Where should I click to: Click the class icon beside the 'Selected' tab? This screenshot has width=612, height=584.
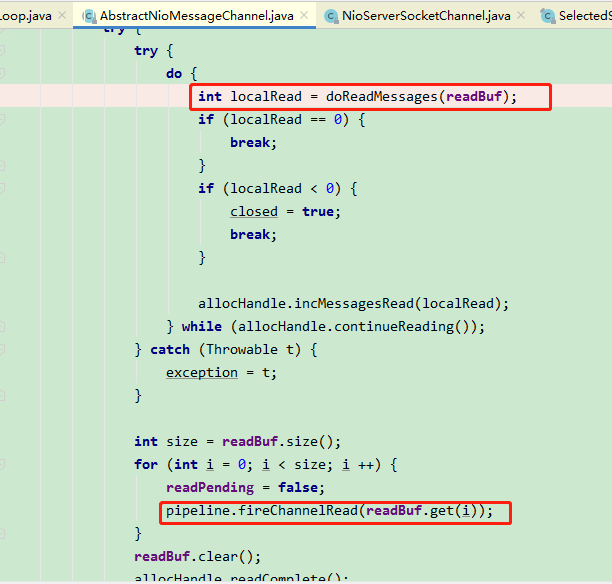548,16
